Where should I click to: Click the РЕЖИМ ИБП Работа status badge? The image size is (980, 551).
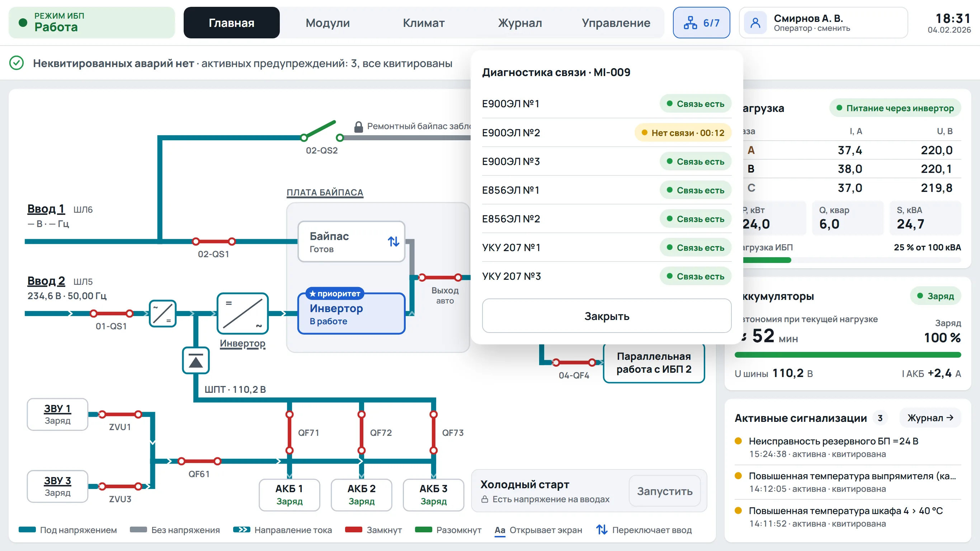92,23
